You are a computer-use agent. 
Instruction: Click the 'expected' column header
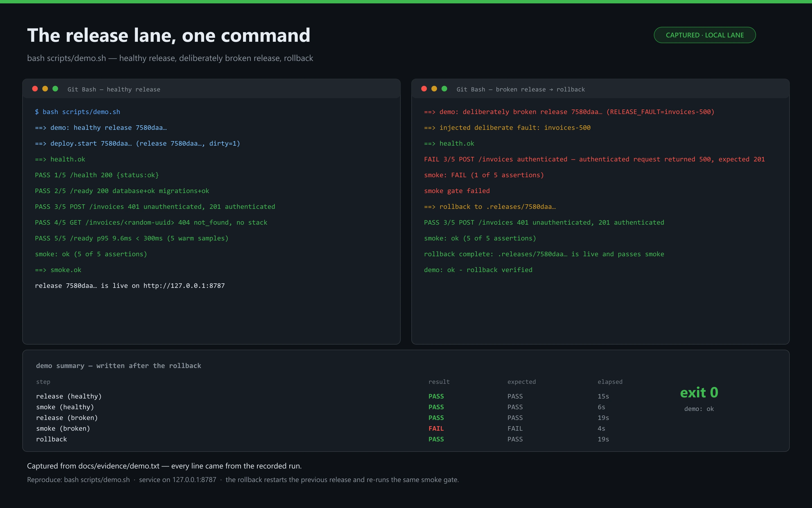click(x=521, y=382)
